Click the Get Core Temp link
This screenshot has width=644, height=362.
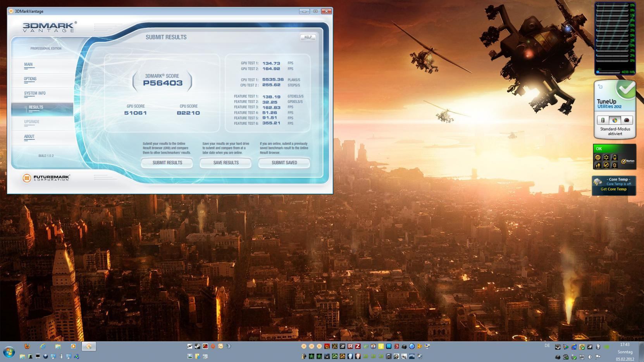coord(613,189)
